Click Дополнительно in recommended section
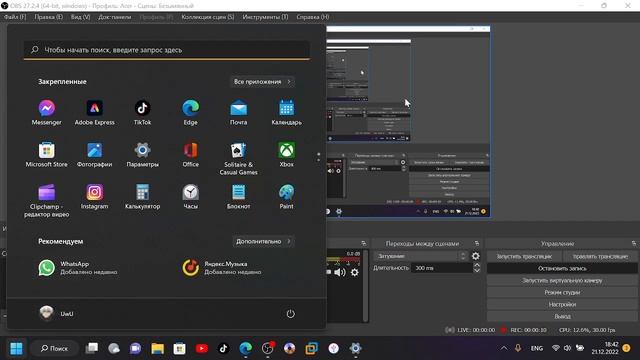Image resolution: width=640 pixels, height=360 pixels. pos(263,241)
